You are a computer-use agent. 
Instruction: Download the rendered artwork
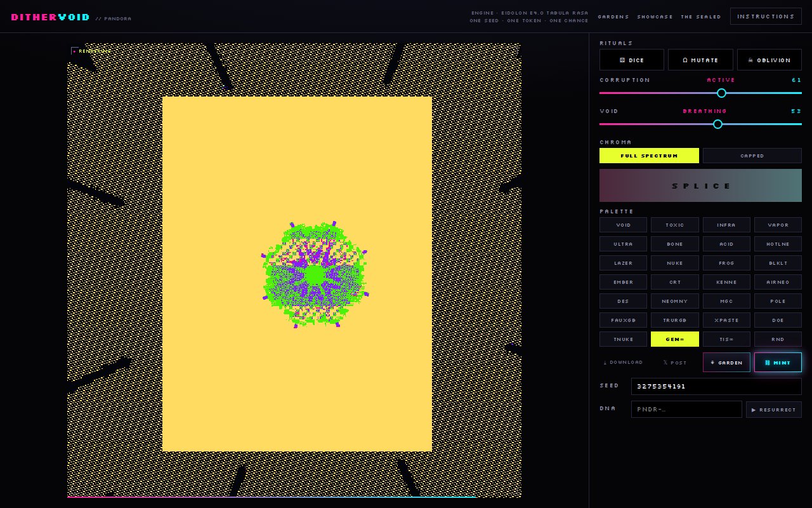(622, 363)
